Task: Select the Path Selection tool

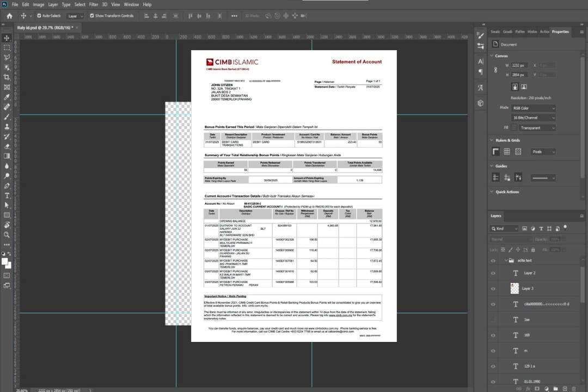Action: (x=7, y=205)
